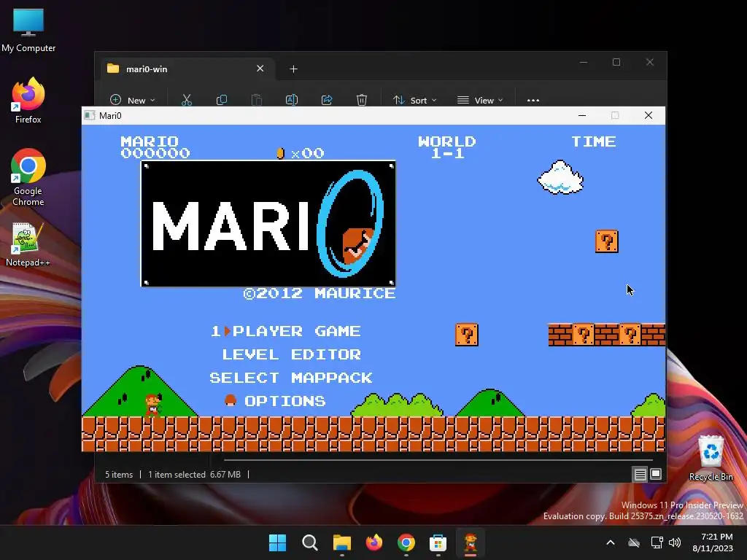
Task: Open Notepad++ desktop shortcut
Action: [28, 245]
